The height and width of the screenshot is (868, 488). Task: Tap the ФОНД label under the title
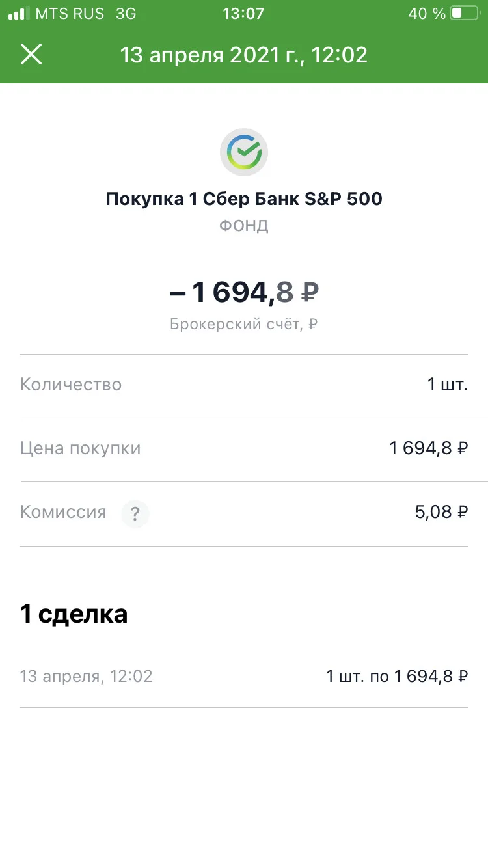(x=244, y=226)
